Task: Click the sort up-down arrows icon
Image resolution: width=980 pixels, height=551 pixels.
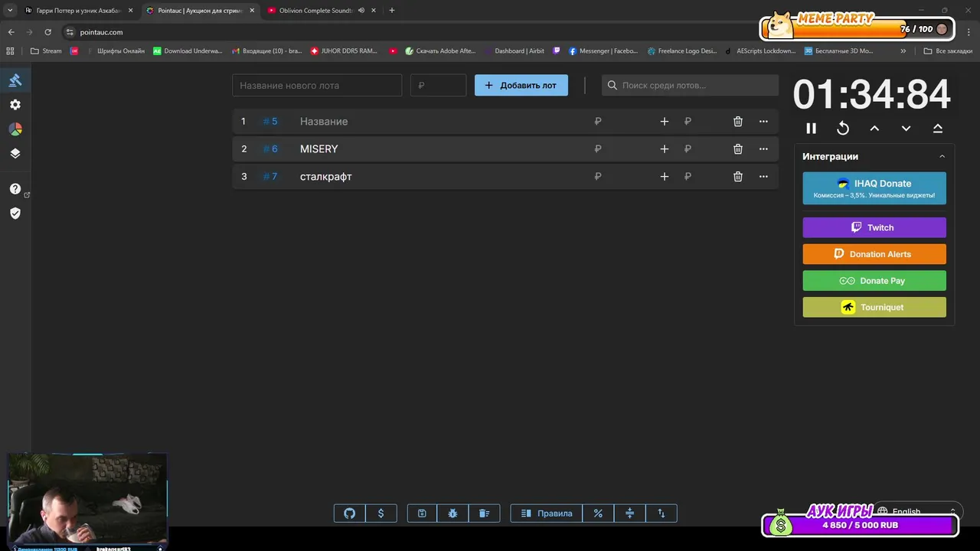Action: pyautogui.click(x=661, y=514)
